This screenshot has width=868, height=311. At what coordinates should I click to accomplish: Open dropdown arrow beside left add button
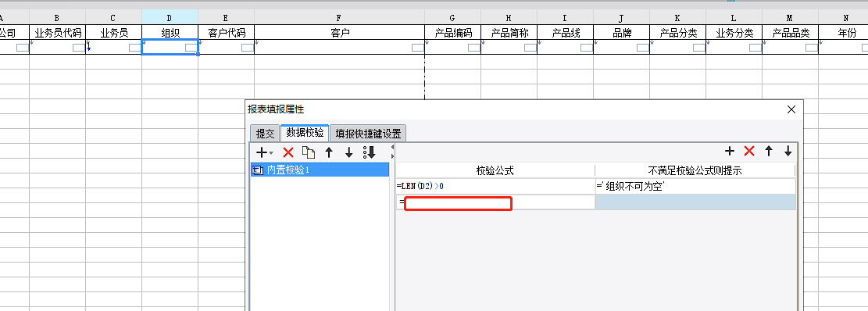coord(271,153)
